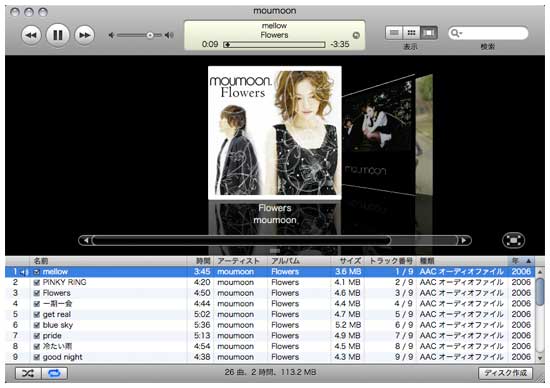Pause playback with the pause button

pos(58,35)
